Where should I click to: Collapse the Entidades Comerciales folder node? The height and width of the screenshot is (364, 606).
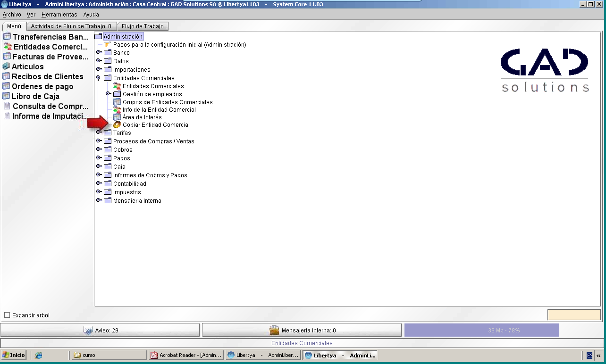(x=98, y=78)
